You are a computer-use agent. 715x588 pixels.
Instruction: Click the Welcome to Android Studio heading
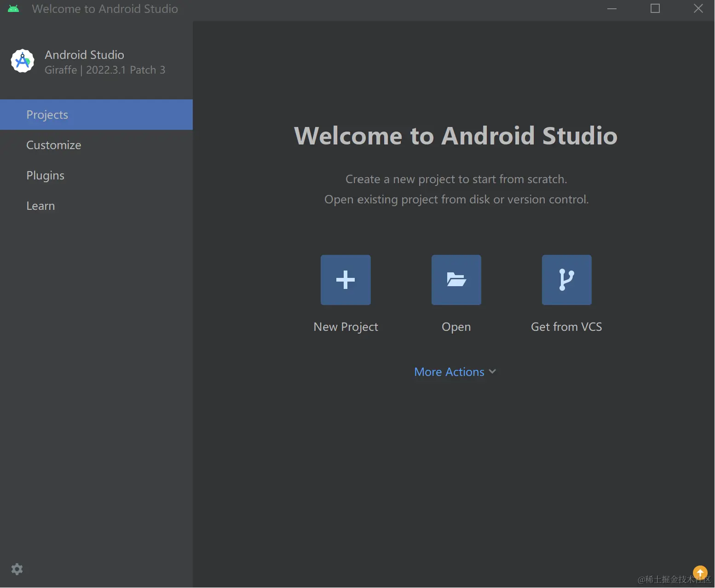tap(456, 136)
